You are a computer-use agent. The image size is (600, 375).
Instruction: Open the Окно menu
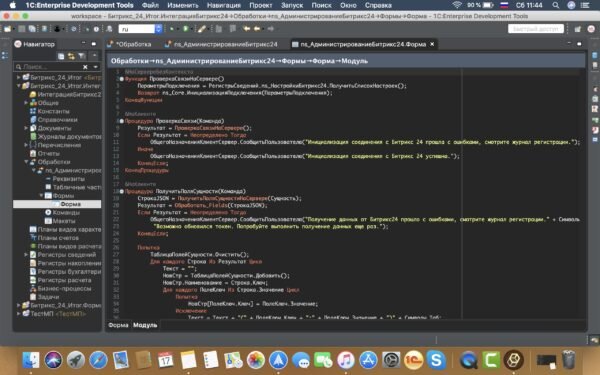pyautogui.click(x=348, y=5)
